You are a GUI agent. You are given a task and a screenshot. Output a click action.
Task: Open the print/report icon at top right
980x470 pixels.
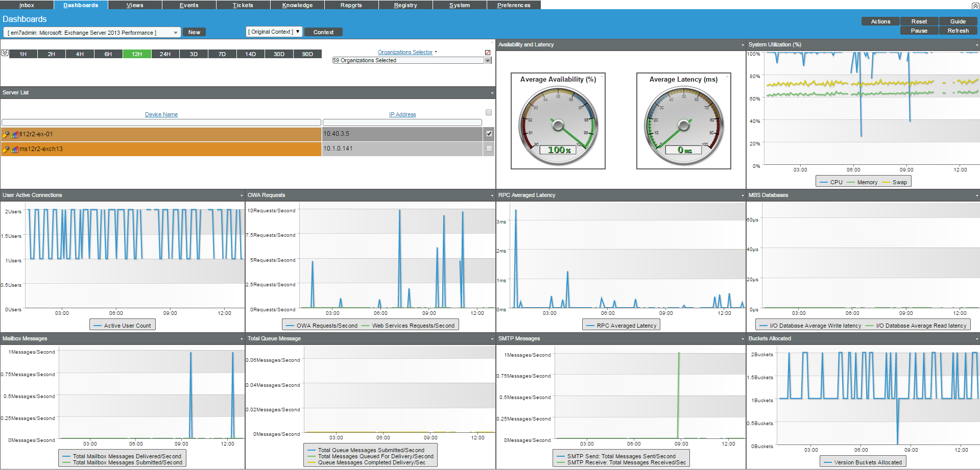pos(974,5)
